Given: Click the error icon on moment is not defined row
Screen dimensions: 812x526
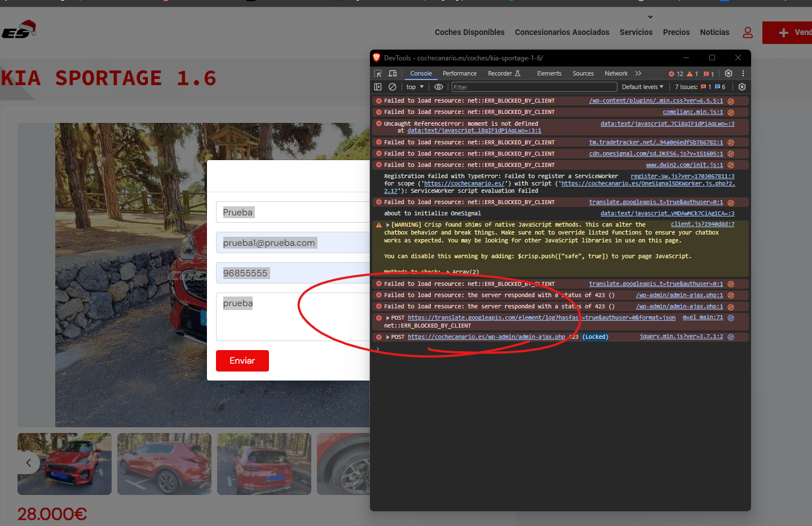Looking at the screenshot, I should [x=379, y=123].
